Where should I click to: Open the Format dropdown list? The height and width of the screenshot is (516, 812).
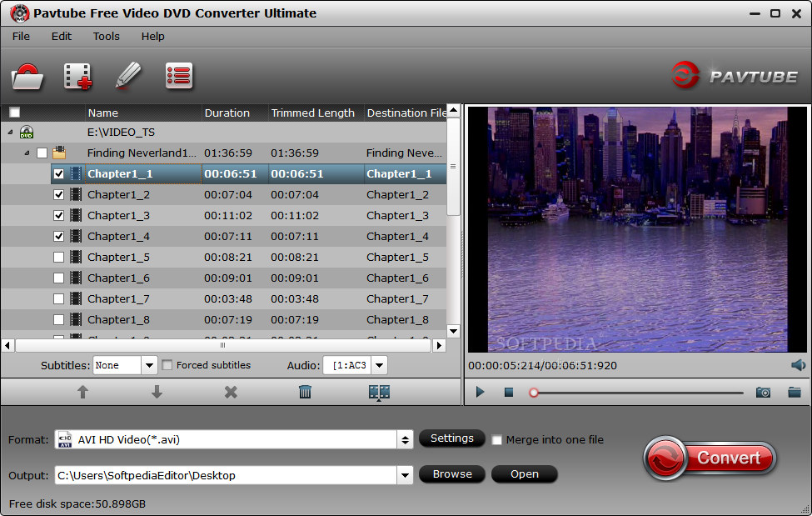pos(405,440)
